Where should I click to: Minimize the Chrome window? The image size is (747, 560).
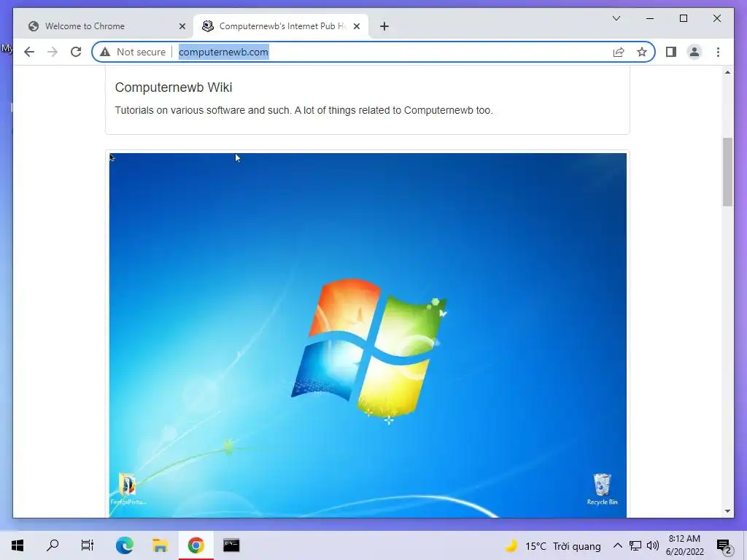click(x=650, y=18)
